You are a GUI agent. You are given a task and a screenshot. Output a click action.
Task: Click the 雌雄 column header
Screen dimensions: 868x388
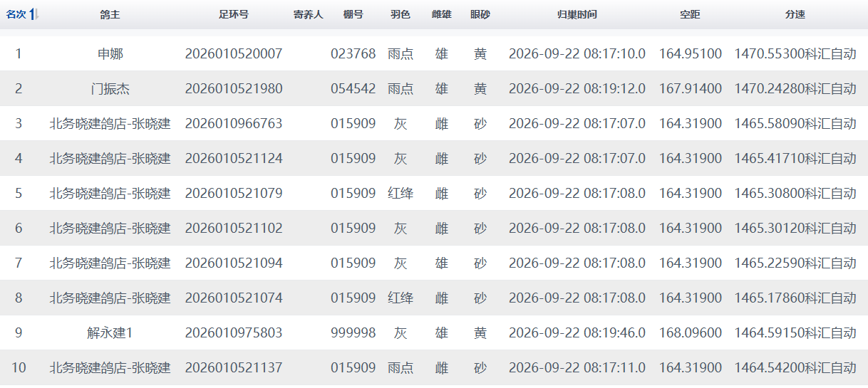[x=441, y=14]
